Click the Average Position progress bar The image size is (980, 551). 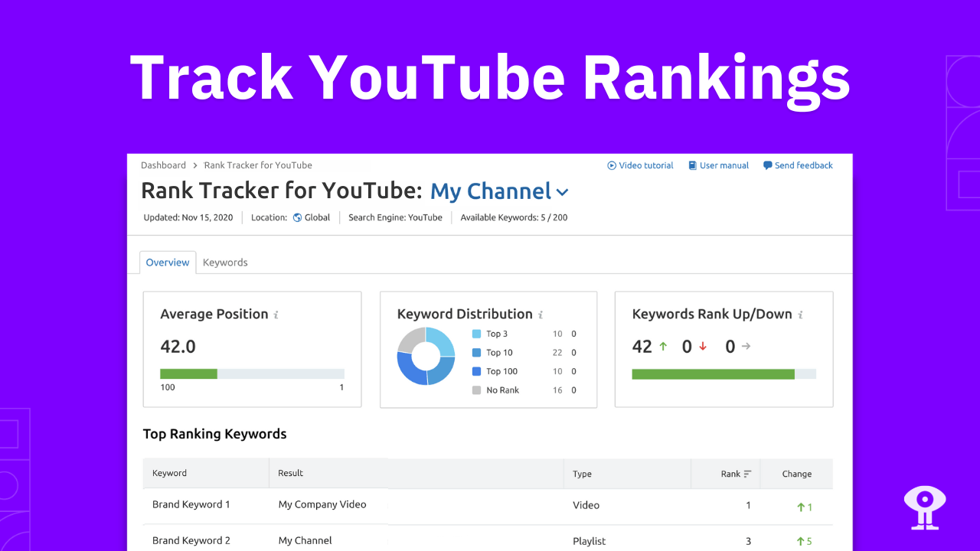[x=252, y=373]
